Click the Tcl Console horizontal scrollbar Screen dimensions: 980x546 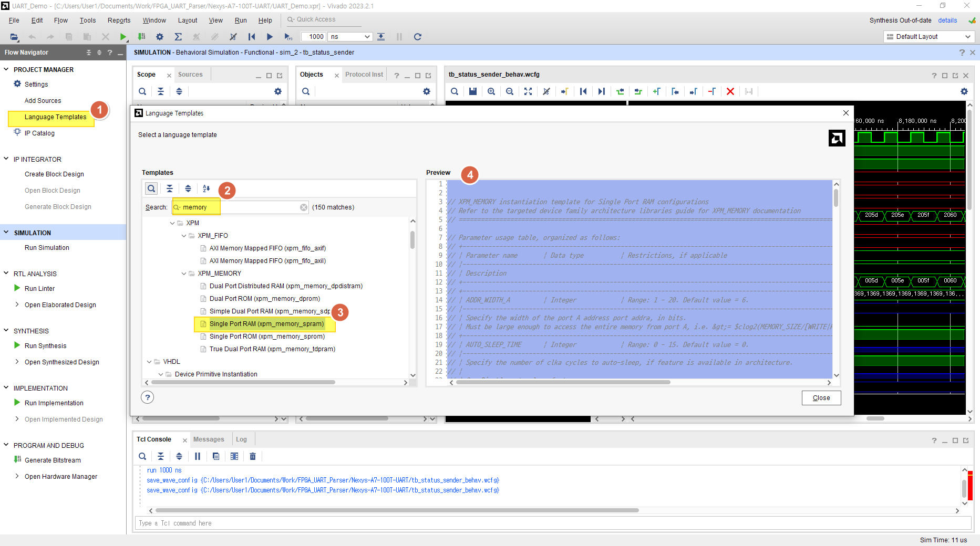pos(397,510)
